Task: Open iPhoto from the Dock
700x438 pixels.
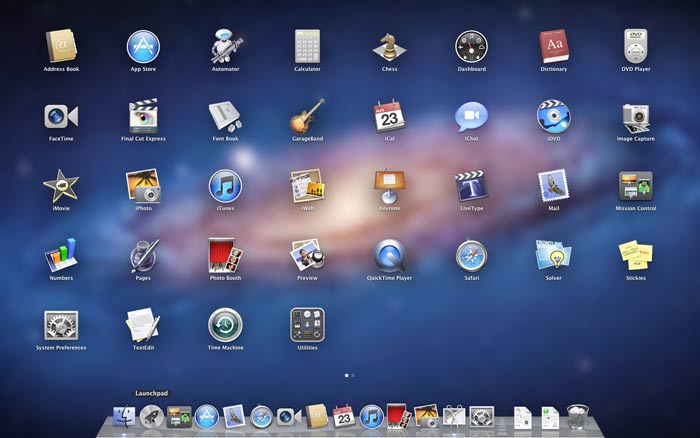Action: [x=426, y=417]
